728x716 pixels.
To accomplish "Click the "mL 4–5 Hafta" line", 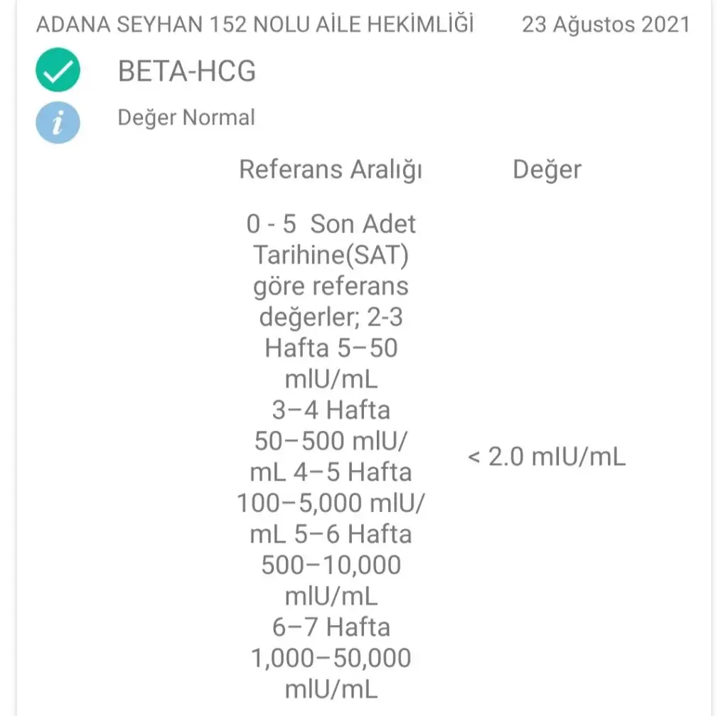I will tap(331, 472).
